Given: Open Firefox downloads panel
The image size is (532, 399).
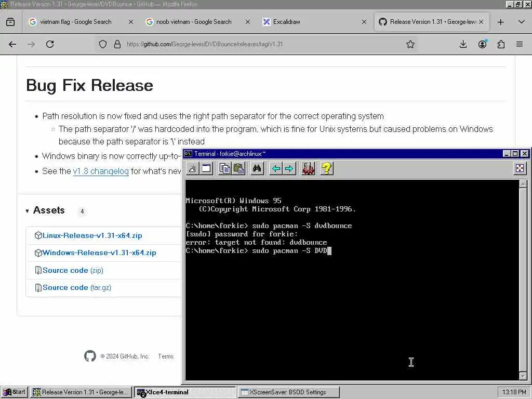Looking at the screenshot, I should [463, 44].
